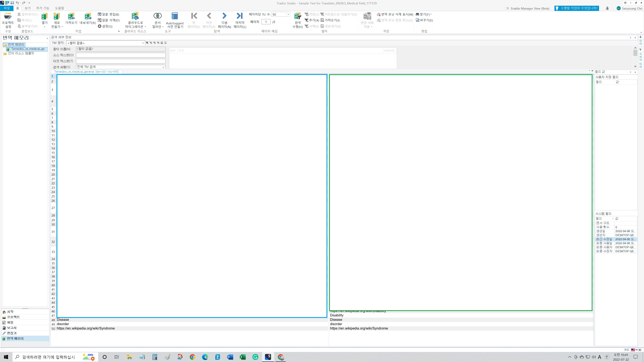Toggle Enable Manager View (Beta) switch

coord(507,8)
